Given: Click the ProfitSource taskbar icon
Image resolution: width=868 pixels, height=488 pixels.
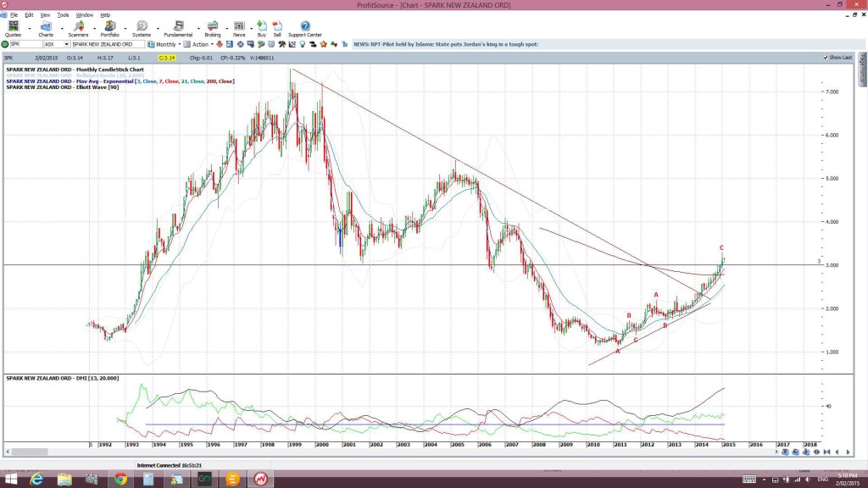Looking at the screenshot, I should pyautogui.click(x=261, y=480).
